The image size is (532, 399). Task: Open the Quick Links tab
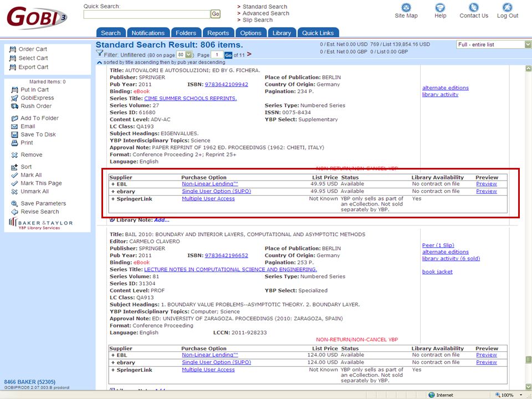pyautogui.click(x=318, y=33)
